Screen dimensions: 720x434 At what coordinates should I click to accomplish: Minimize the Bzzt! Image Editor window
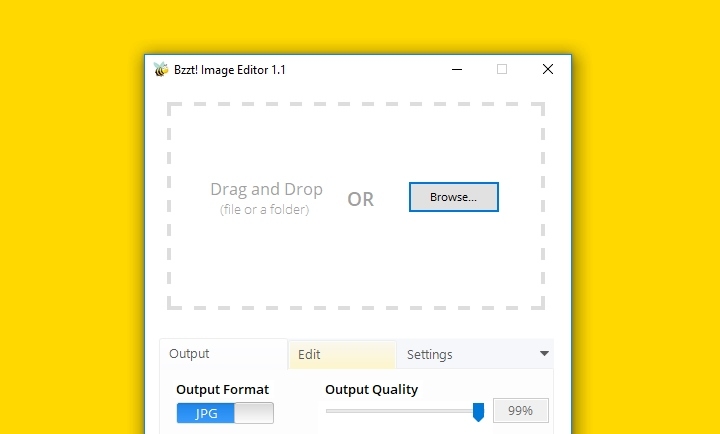[x=457, y=69]
